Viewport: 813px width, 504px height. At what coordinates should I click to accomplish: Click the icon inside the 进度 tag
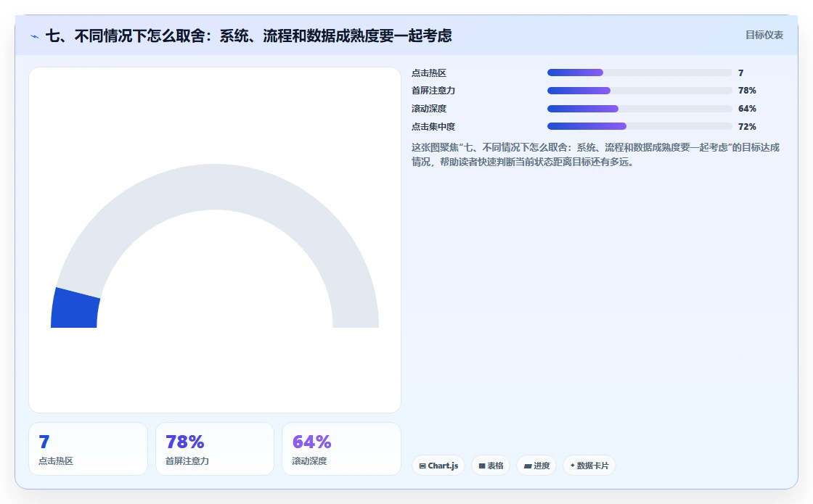tap(527, 466)
